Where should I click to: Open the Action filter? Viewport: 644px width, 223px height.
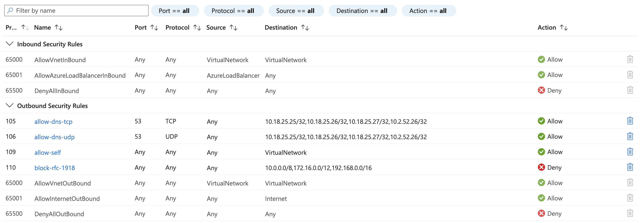point(429,11)
